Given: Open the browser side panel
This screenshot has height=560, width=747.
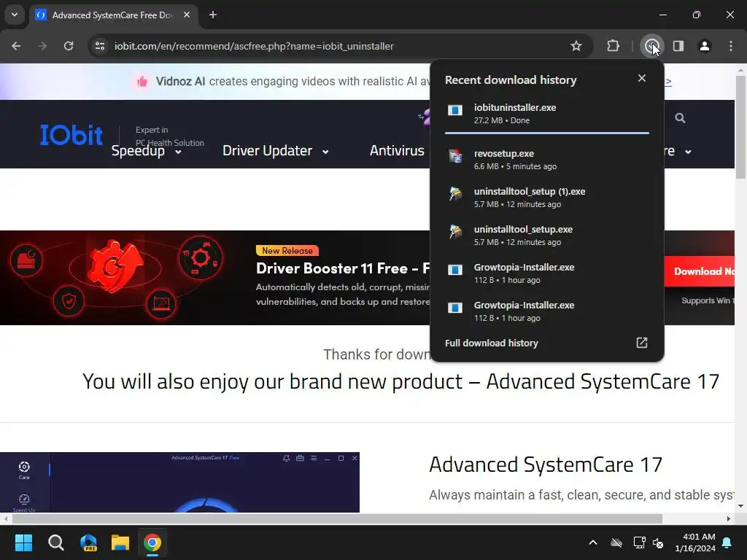Looking at the screenshot, I should tap(678, 46).
